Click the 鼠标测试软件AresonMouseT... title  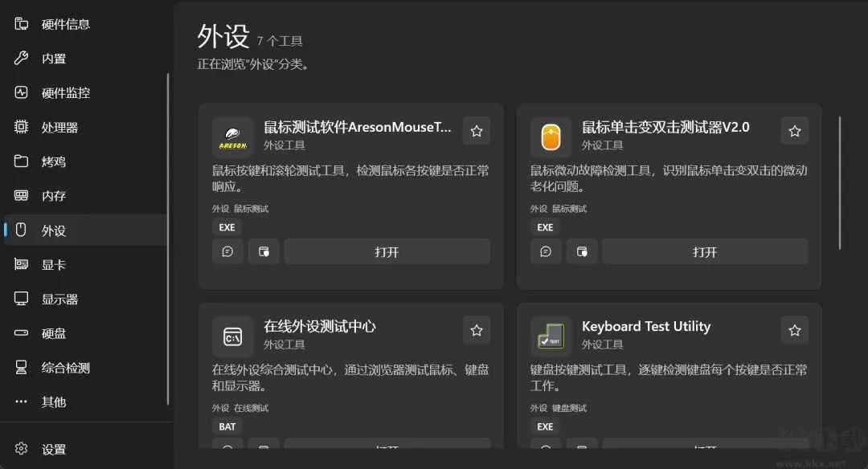click(x=357, y=127)
